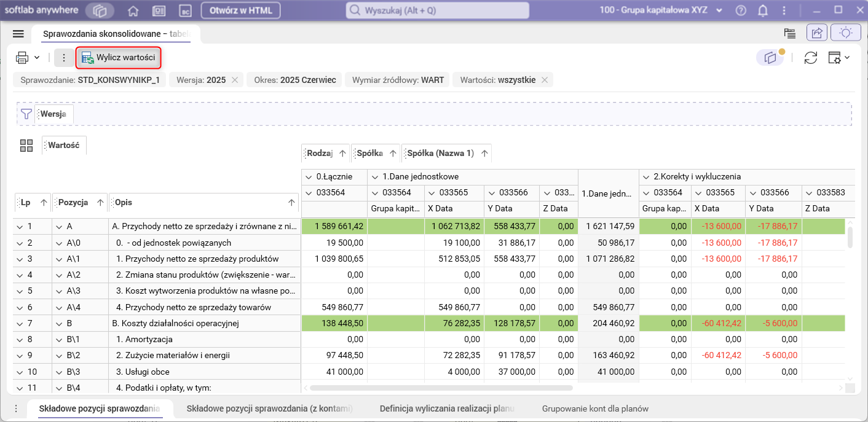Click the refresh data icon
This screenshot has width=868, height=422.
point(811,58)
